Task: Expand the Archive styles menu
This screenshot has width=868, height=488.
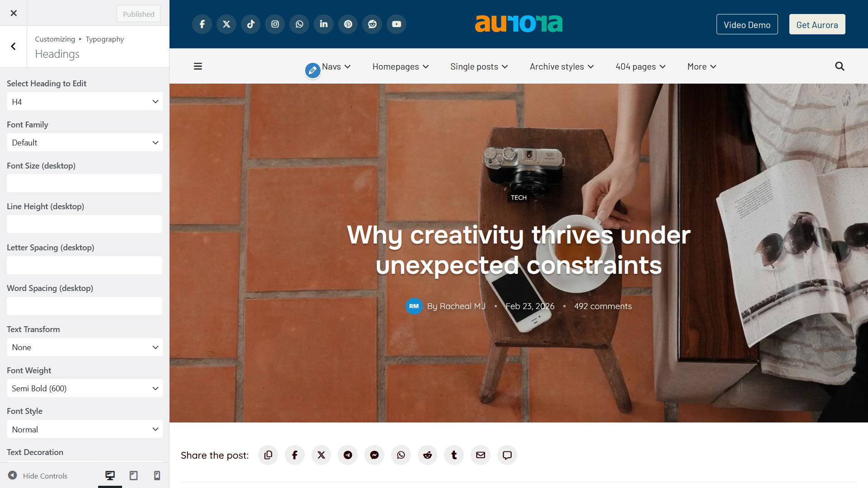Action: 561,66
